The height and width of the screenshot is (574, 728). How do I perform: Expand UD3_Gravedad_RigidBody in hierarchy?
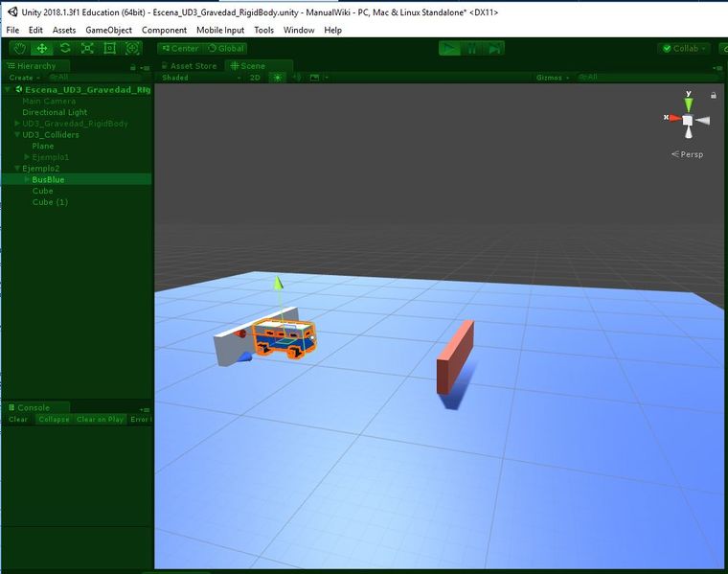(17, 124)
